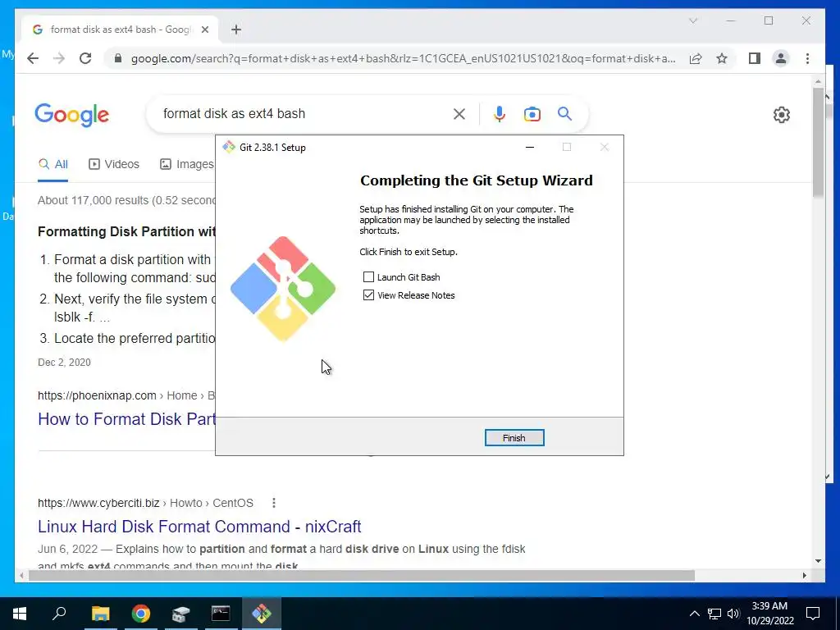The image size is (840, 630).
Task: Click the https://phoenixnap.com breadcrumb
Action: click(97, 395)
